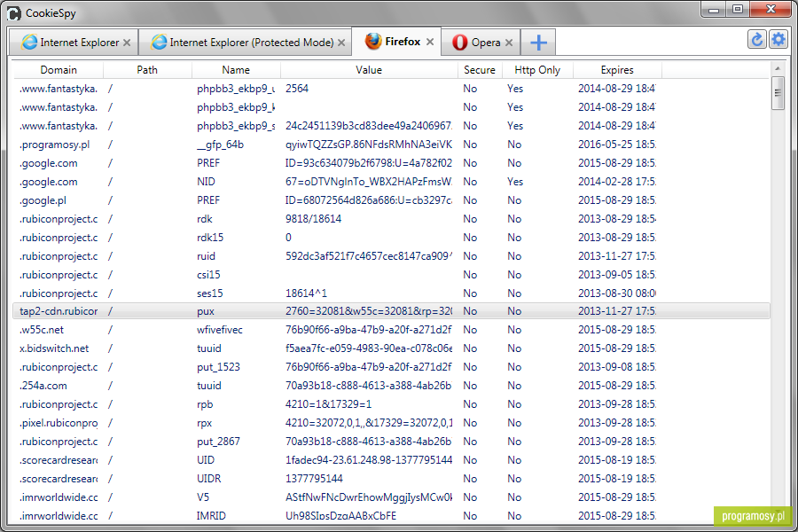This screenshot has width=798, height=532.
Task: Click the refresh cookies icon
Action: [x=757, y=40]
